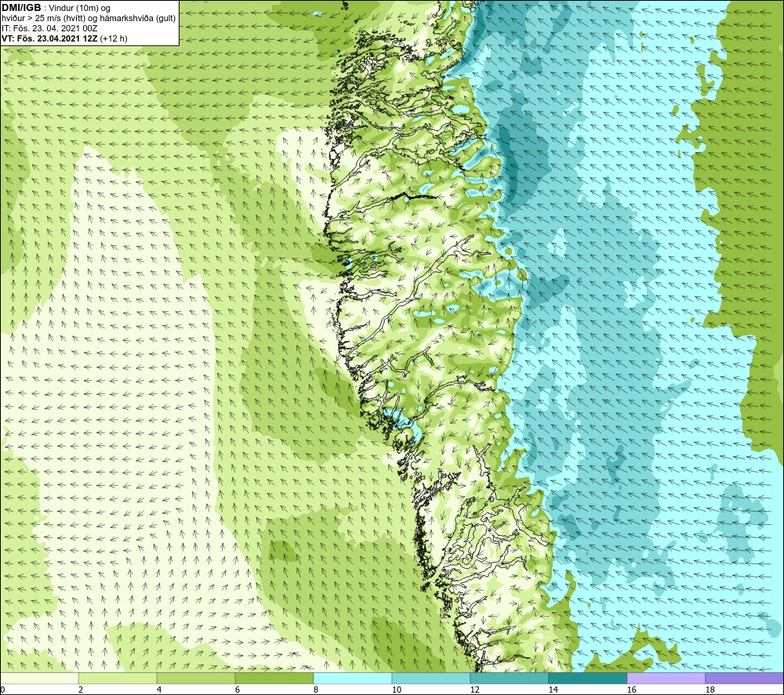The height and width of the screenshot is (695, 784).
Task: Click the 10–12 m/s teal legend swatch
Action: [431, 679]
